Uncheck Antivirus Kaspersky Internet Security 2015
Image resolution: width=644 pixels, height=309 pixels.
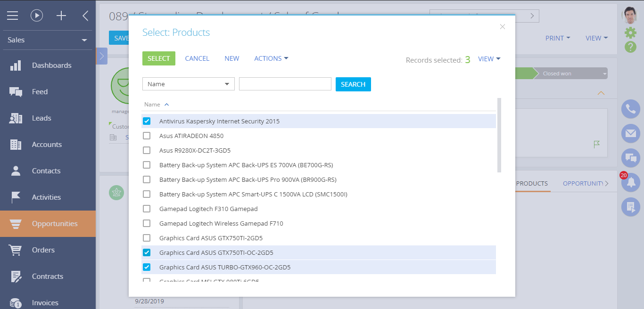[x=147, y=121]
